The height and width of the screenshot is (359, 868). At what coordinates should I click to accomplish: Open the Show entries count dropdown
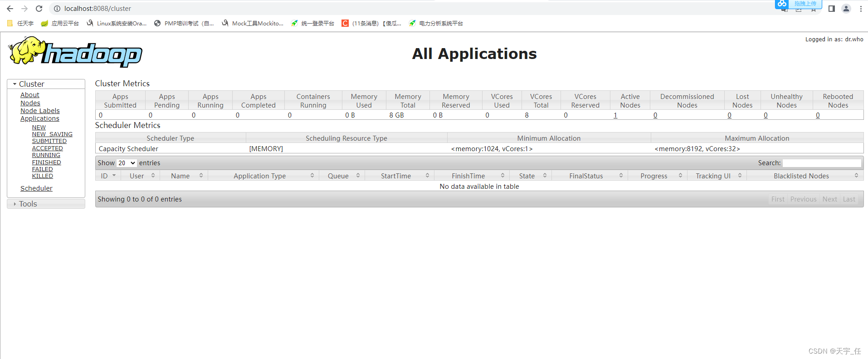pyautogui.click(x=127, y=163)
